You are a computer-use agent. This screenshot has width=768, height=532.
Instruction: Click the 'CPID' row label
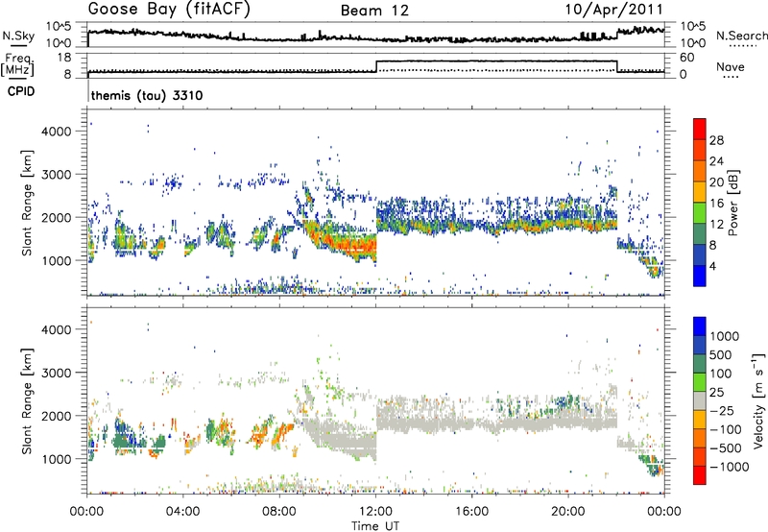point(21,91)
